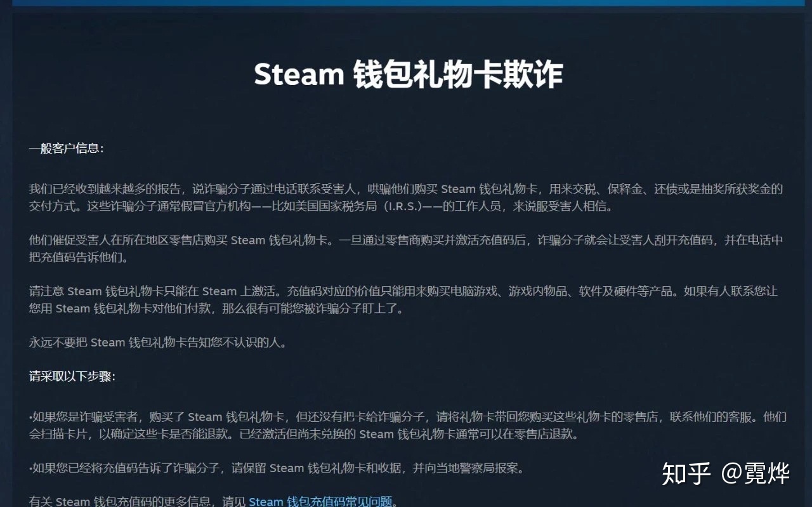812x507 pixels.
Task: Select the heading 一般客户信息:
Action: coord(66,148)
